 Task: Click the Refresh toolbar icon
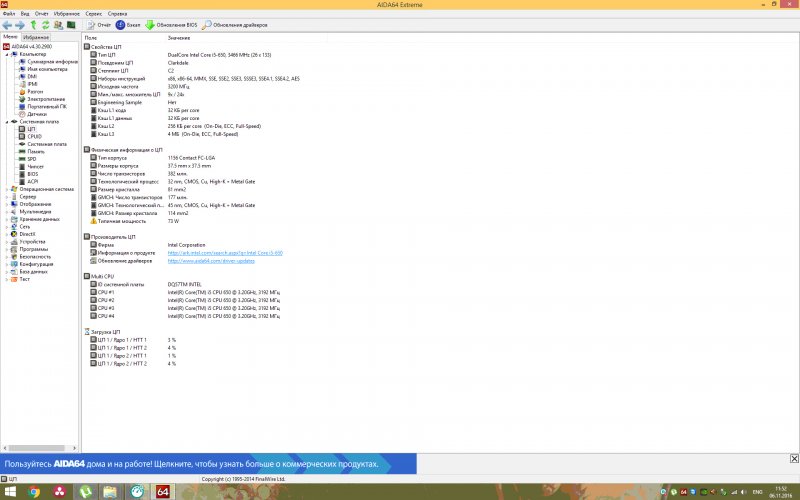45,24
